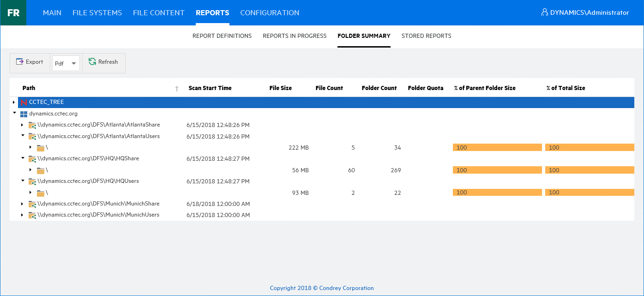Image resolution: width=644 pixels, height=296 pixels.
Task: Click the AtlantaShare shared folder icon
Action: click(x=32, y=125)
